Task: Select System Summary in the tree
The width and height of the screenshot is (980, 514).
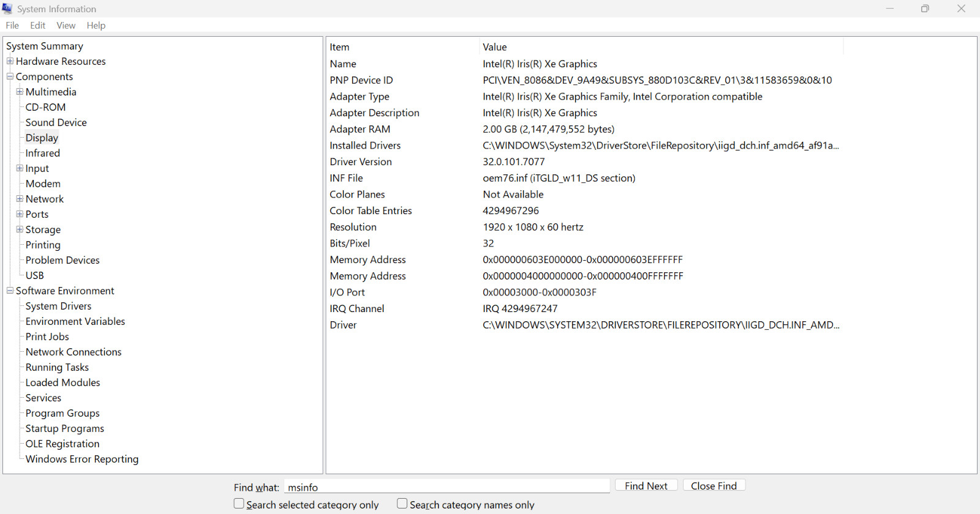Action: coord(45,46)
